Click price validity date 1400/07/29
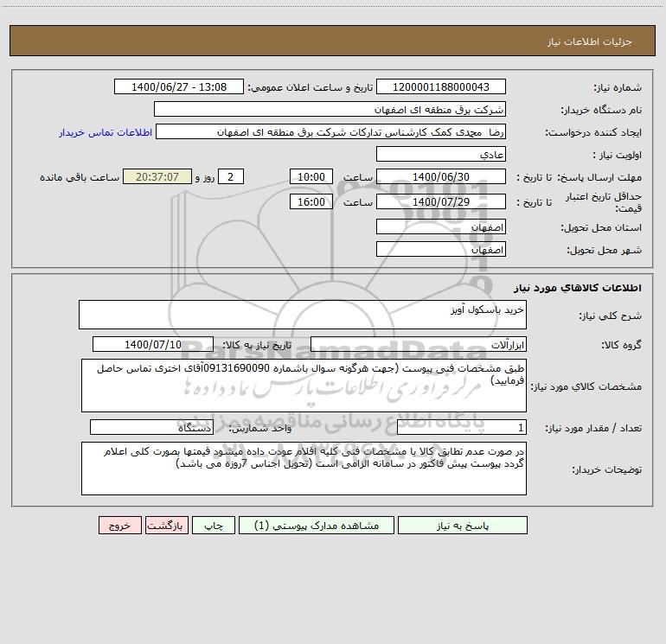666x644 pixels. (x=441, y=201)
